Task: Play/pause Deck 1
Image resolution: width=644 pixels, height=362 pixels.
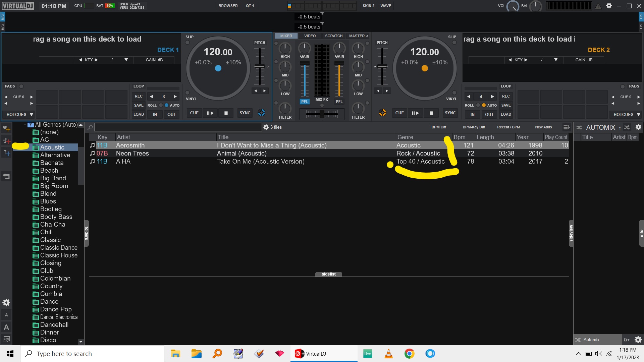Action: 210,113
